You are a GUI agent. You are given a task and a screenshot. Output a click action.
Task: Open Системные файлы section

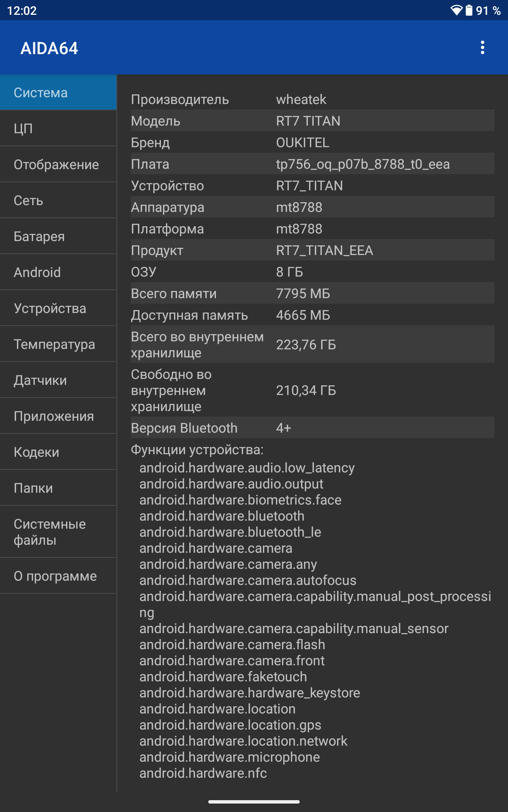[58, 532]
